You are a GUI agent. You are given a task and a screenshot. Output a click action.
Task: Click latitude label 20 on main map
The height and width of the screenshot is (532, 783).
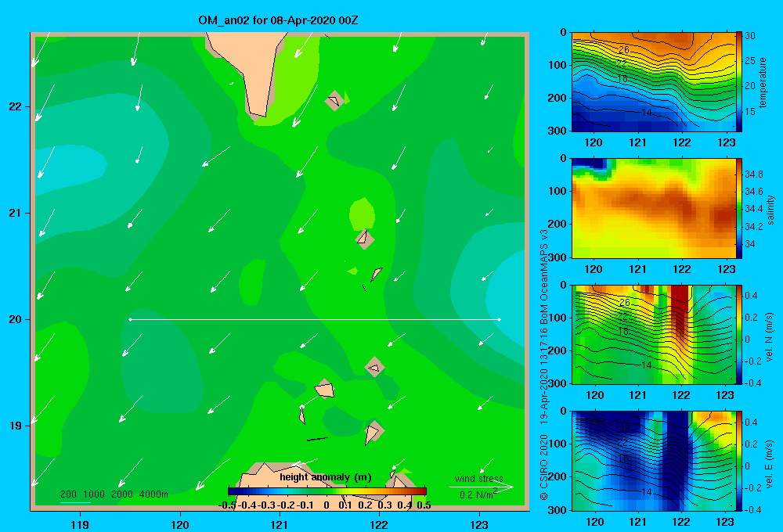[15, 319]
